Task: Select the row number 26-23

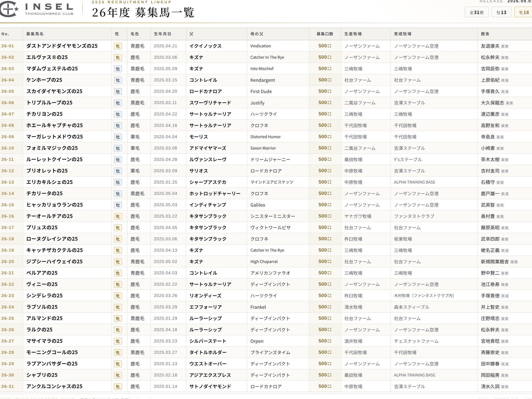Action: pyautogui.click(x=7, y=296)
